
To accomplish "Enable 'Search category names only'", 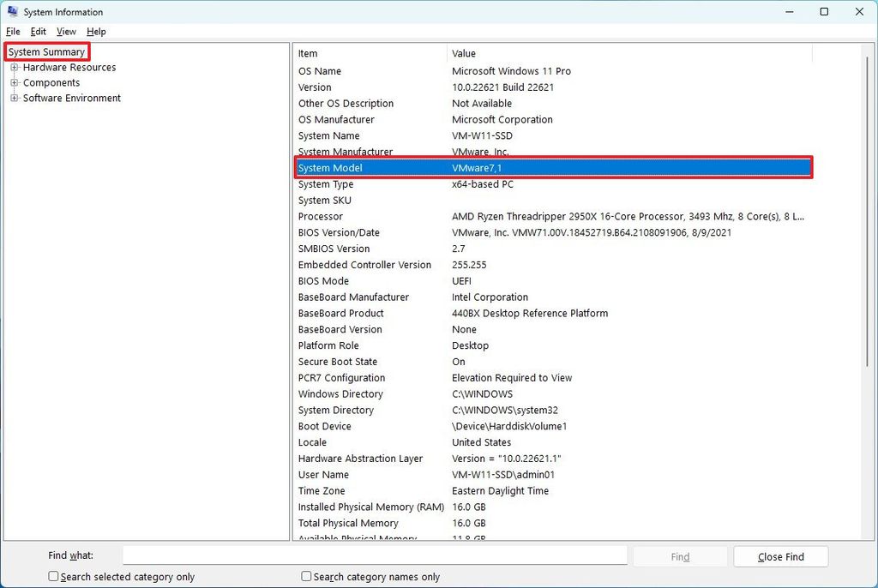I will (x=306, y=576).
